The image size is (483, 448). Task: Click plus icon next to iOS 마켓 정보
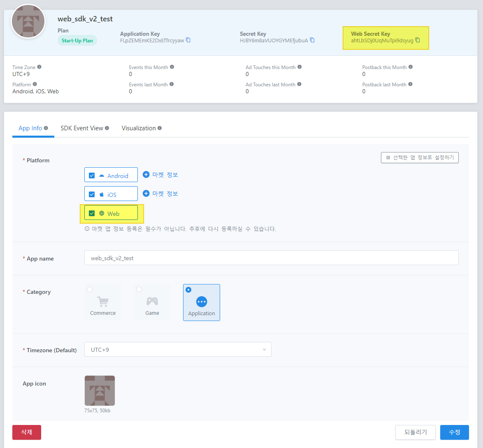[146, 194]
